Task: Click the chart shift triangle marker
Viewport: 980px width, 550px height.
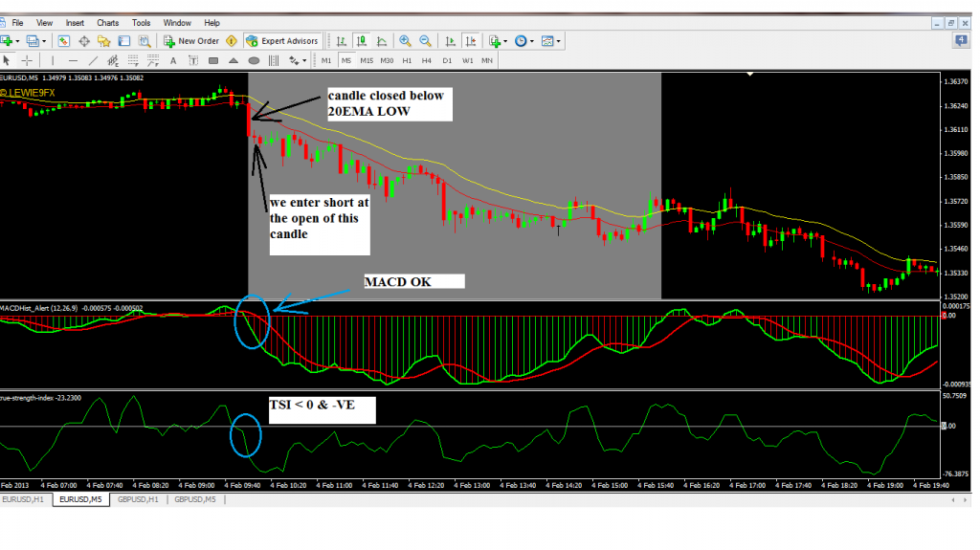Action: [750, 75]
